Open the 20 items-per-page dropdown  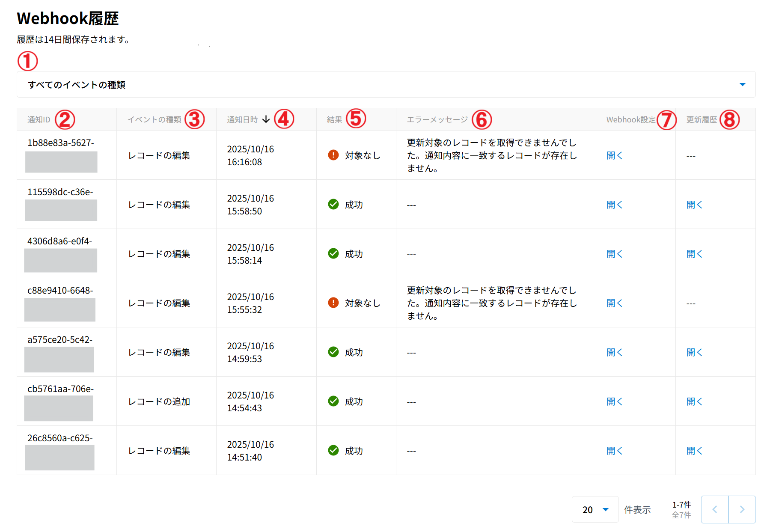595,509
